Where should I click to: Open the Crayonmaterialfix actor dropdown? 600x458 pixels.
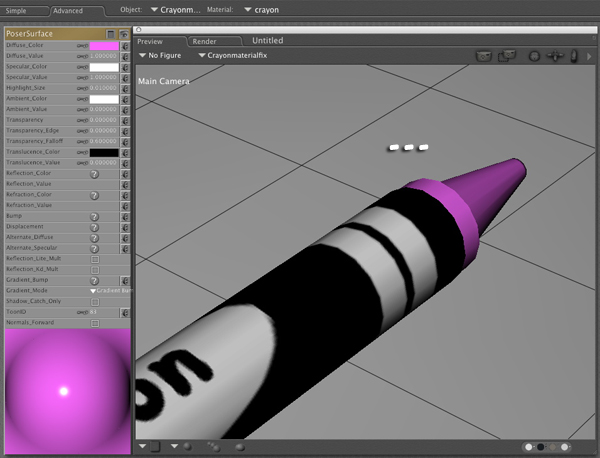(233, 55)
